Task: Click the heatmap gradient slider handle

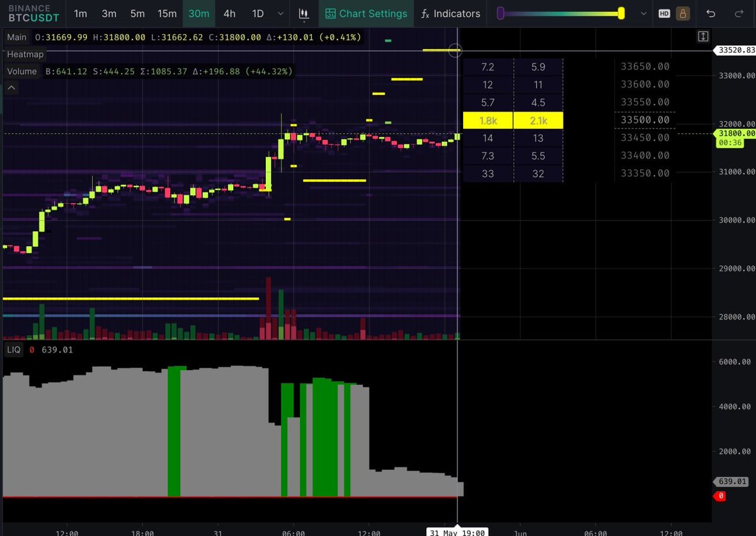Action: 620,11
